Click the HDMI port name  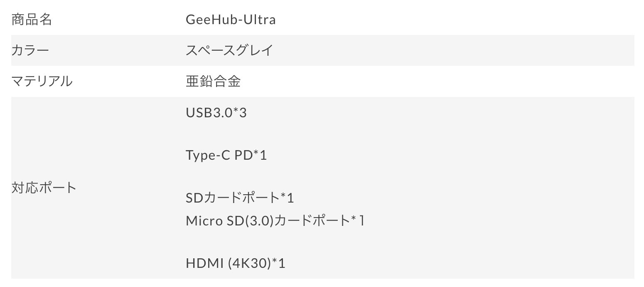coord(205,263)
